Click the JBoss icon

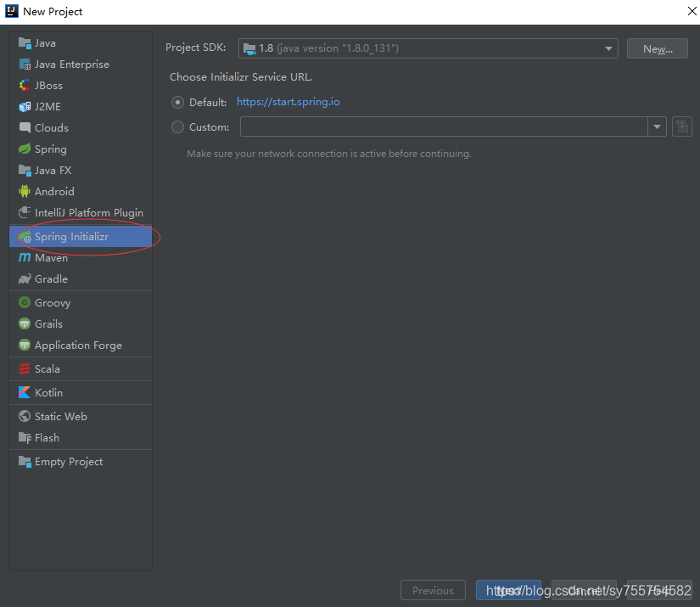pyautogui.click(x=25, y=85)
